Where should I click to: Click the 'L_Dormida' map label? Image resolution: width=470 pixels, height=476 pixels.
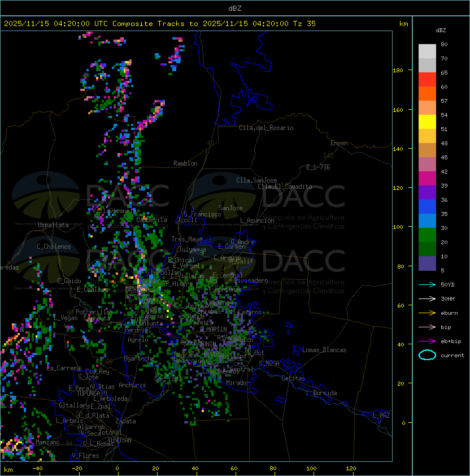(x=321, y=393)
